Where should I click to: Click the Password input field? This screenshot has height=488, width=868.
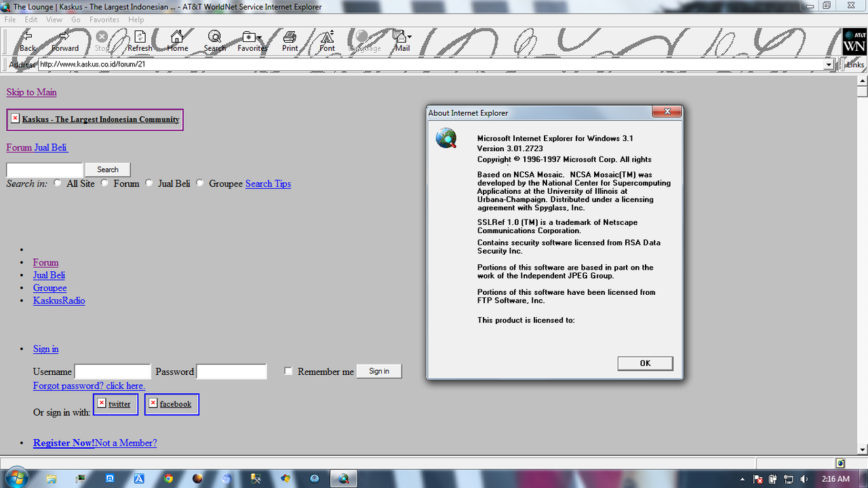(231, 371)
